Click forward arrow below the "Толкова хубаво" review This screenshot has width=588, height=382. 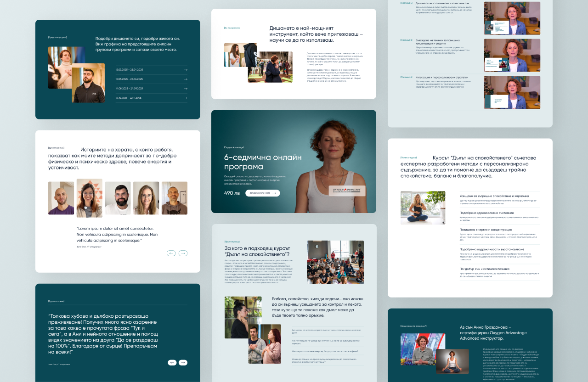183,362
